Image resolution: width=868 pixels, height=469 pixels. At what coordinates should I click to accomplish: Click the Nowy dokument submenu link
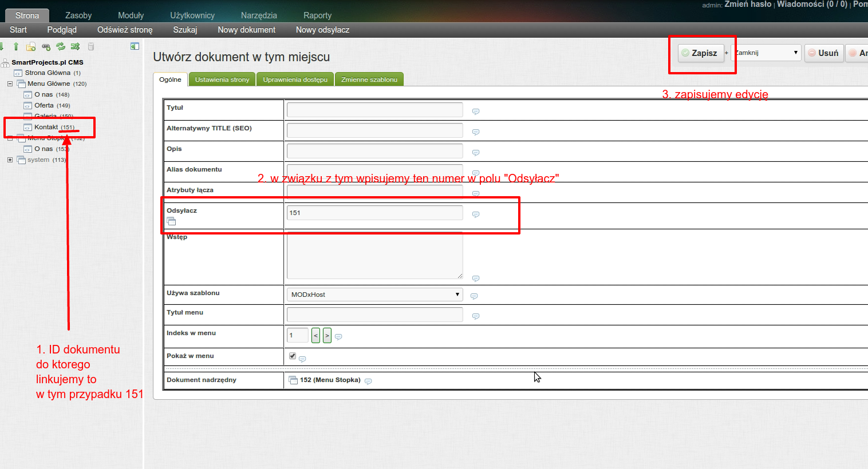pyautogui.click(x=246, y=30)
